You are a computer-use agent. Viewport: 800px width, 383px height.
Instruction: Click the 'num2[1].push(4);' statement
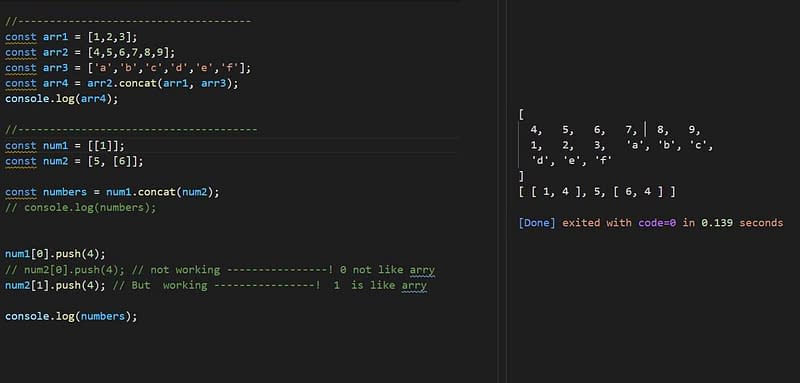click(55, 285)
